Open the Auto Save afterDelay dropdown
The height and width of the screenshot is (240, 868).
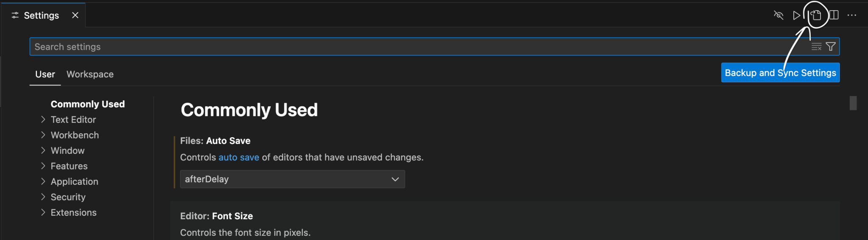pyautogui.click(x=292, y=179)
